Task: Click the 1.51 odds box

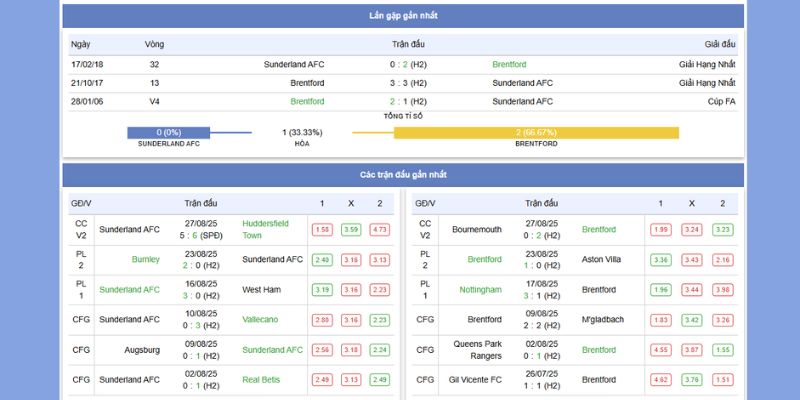Action: 722,379
